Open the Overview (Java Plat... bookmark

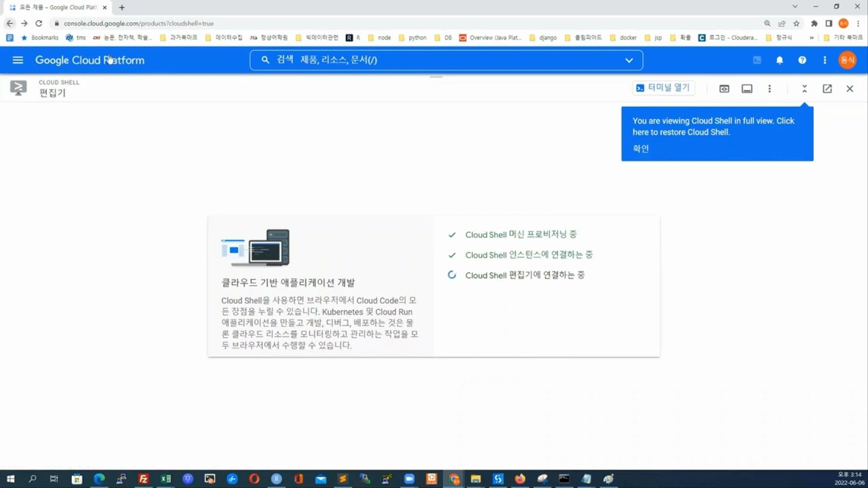coord(490,38)
